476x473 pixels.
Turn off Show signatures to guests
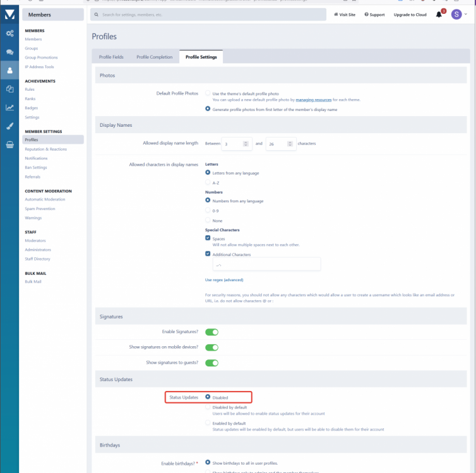[211, 363]
